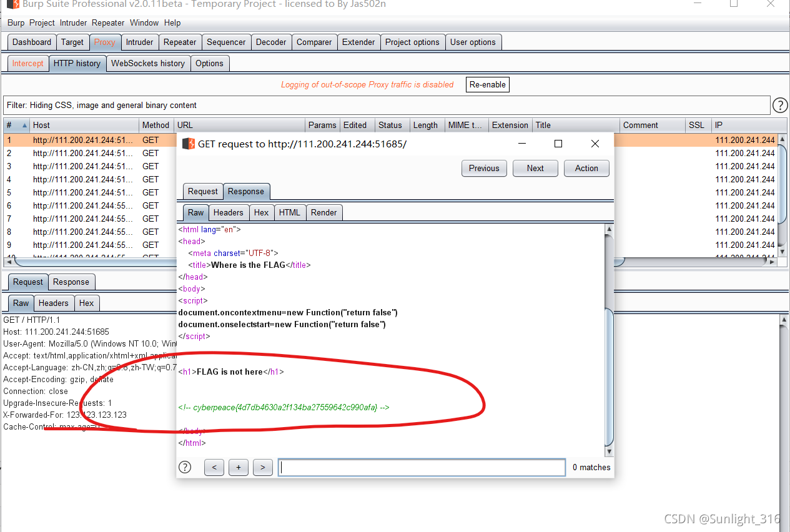790x532 pixels.
Task: Click the Previous button in popup
Action: 484,168
